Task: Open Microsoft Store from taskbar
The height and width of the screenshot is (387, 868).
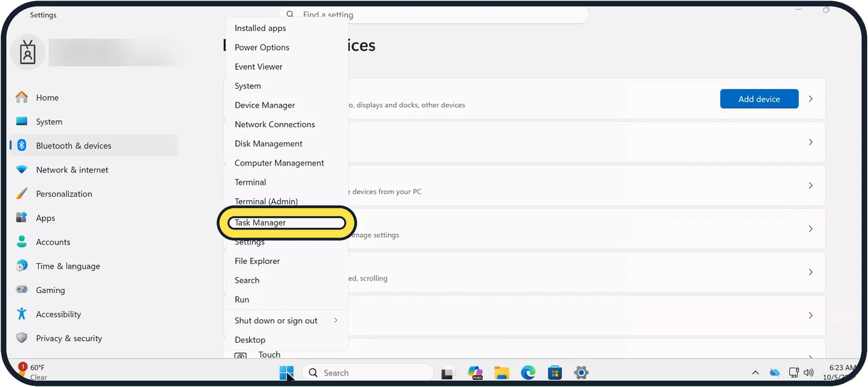Action: tap(555, 373)
